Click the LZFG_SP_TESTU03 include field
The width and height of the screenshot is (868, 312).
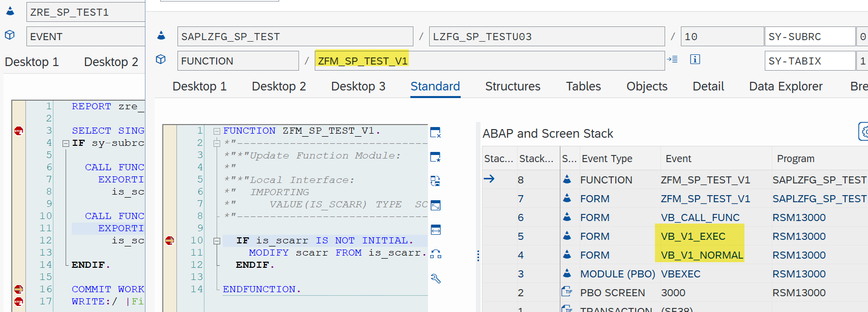point(547,37)
